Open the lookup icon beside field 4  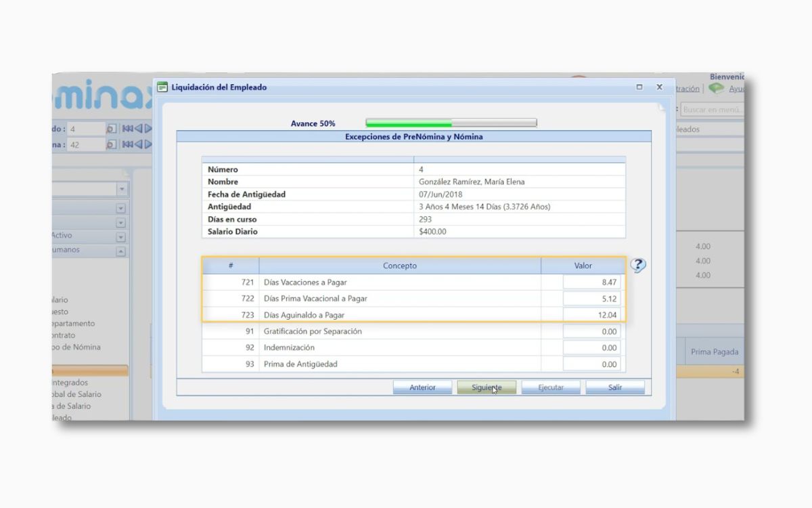pyautogui.click(x=112, y=129)
